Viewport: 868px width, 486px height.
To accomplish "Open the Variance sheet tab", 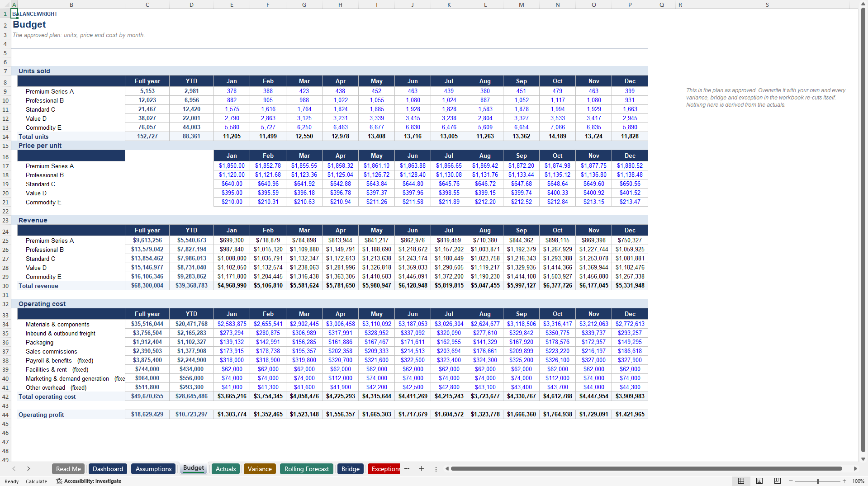I will tap(260, 469).
